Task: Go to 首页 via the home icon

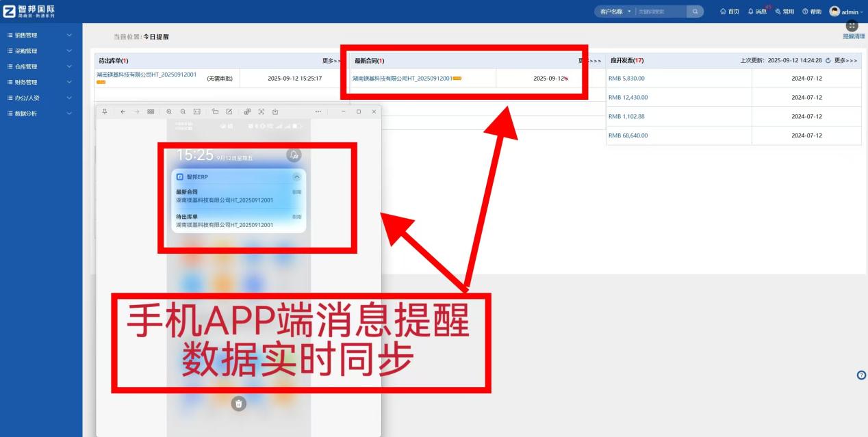Action: pyautogui.click(x=724, y=12)
